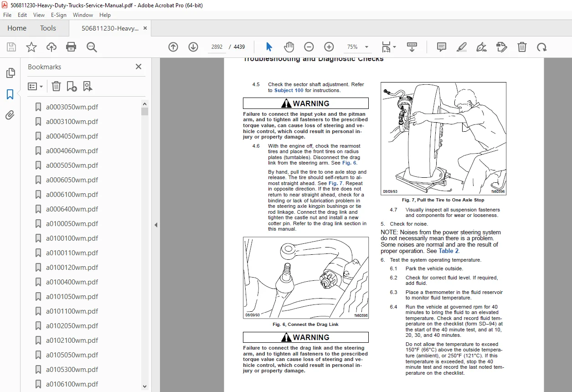The image size is (572, 392).
Task: Open the Help menu
Action: [105, 15]
